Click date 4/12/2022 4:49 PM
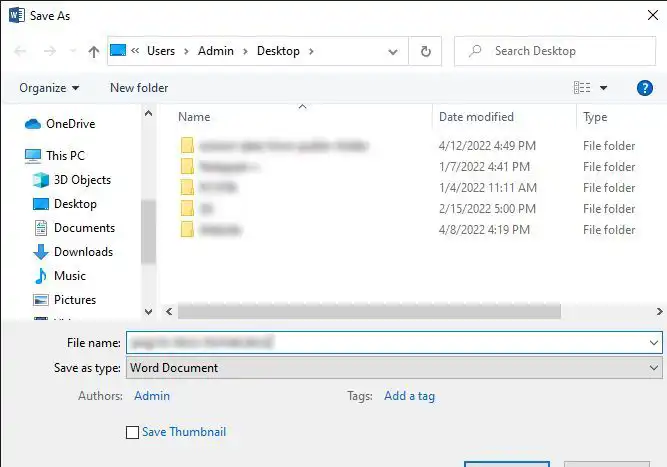The height and width of the screenshot is (467, 667). coord(487,146)
